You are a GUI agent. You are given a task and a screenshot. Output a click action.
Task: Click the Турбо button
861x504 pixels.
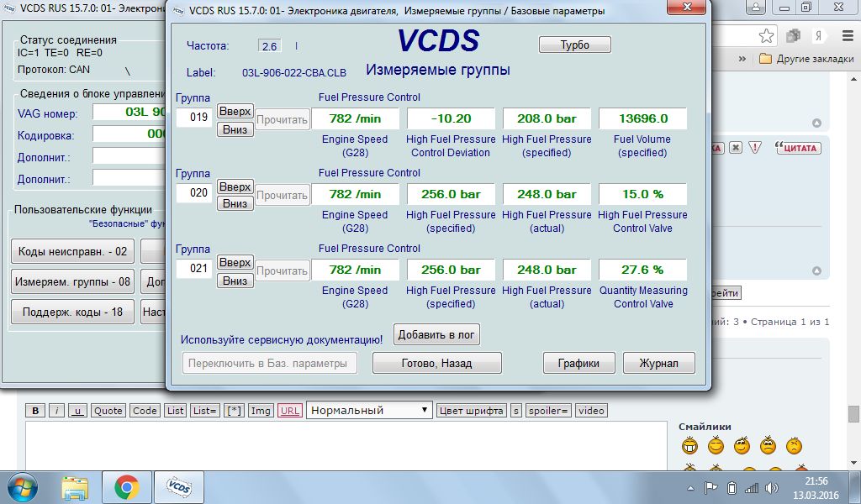(574, 45)
